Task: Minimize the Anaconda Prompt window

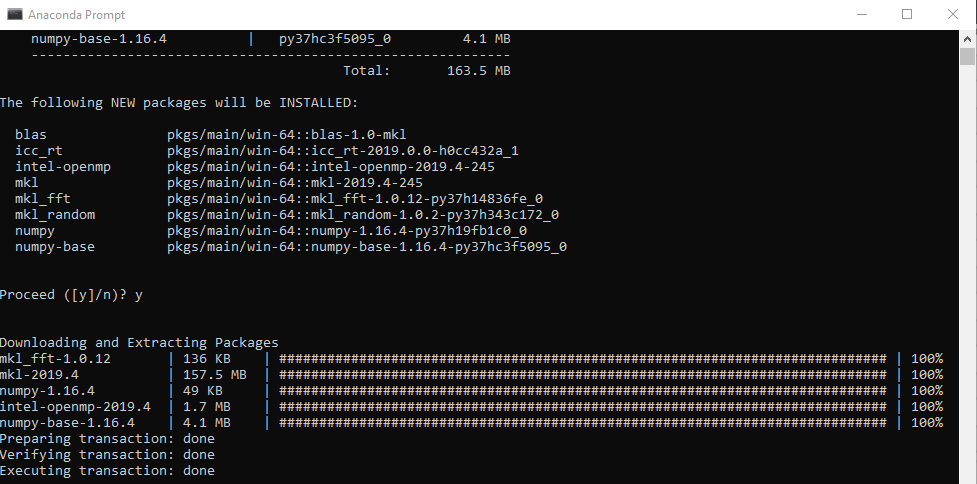Action: (862, 14)
